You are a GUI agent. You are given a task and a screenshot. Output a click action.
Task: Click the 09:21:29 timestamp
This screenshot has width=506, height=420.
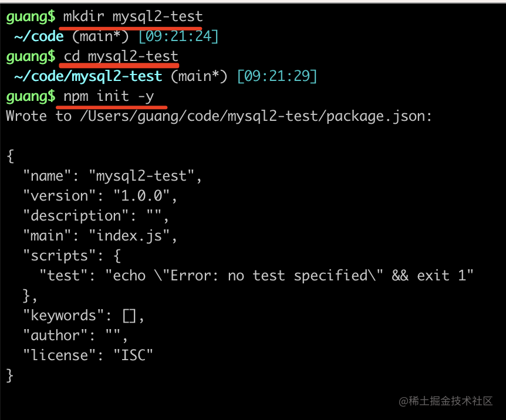(277, 76)
